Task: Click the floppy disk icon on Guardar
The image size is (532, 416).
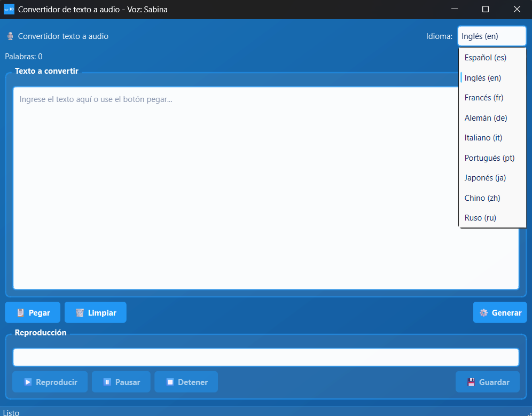Action: pyautogui.click(x=471, y=382)
